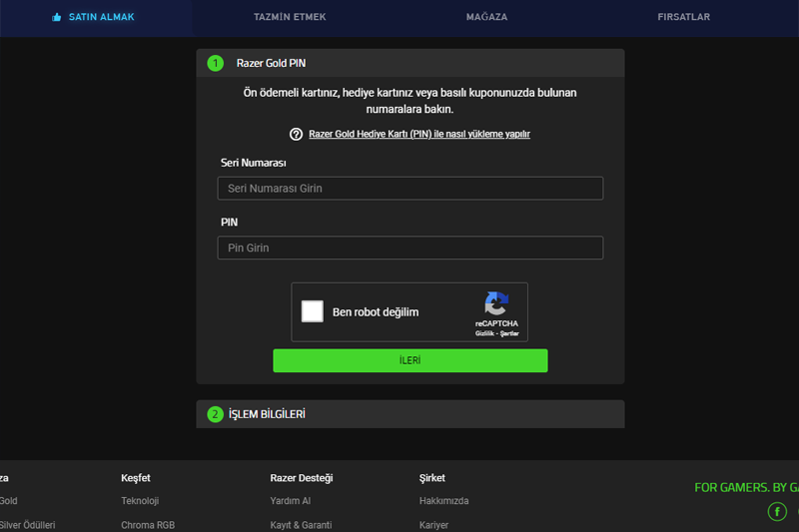The height and width of the screenshot is (532, 799).
Task: Check the Ben robot değilim checkbox
Action: coord(313,311)
